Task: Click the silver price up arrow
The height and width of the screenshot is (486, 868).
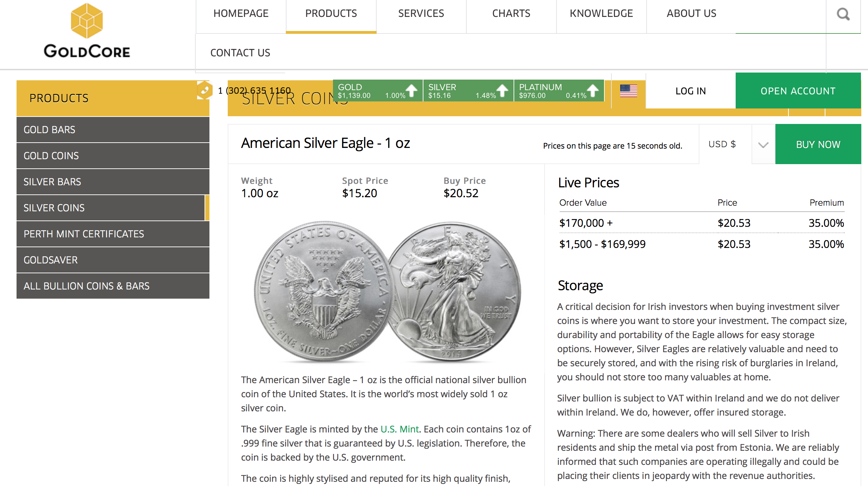Action: 502,91
